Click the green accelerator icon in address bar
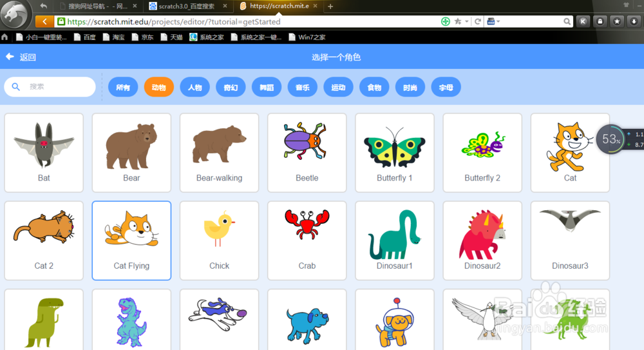The height and width of the screenshot is (350, 644). point(446,21)
